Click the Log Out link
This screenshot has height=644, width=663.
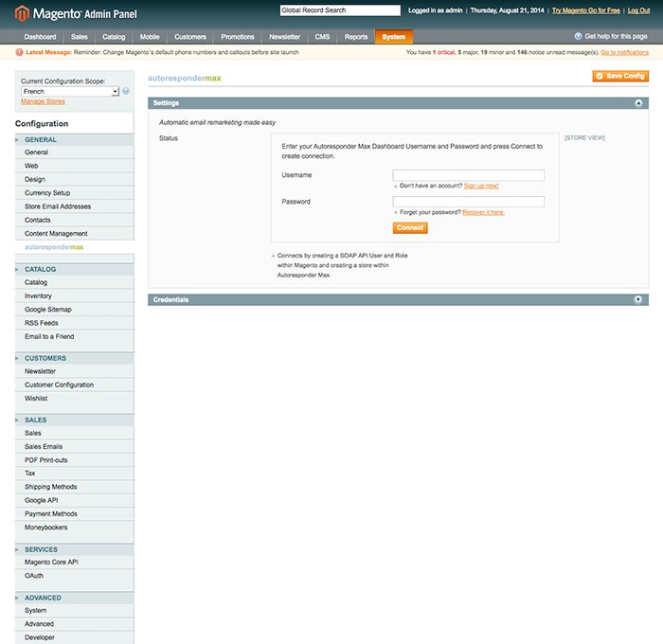click(x=638, y=10)
